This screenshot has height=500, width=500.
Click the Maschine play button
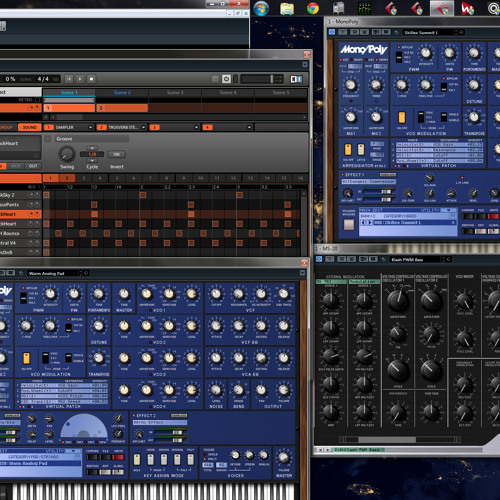pyautogui.click(x=80, y=79)
